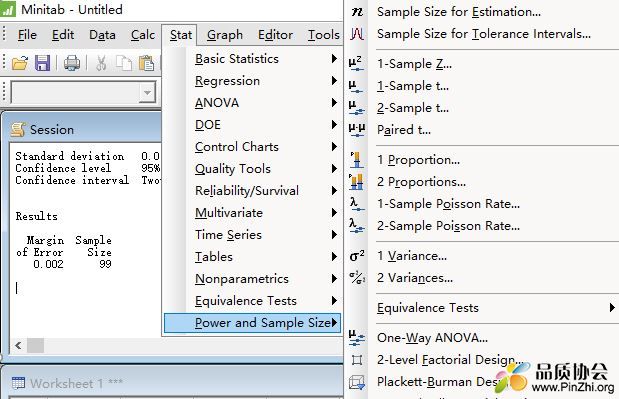Select 1 Variance... menu entry
The height and width of the screenshot is (399, 619).
[412, 256]
